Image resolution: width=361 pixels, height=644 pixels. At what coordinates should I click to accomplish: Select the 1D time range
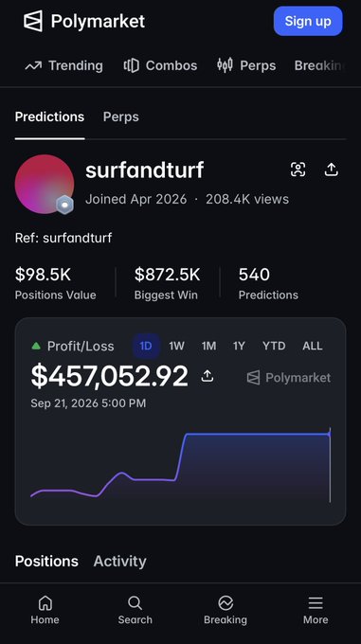[146, 347]
